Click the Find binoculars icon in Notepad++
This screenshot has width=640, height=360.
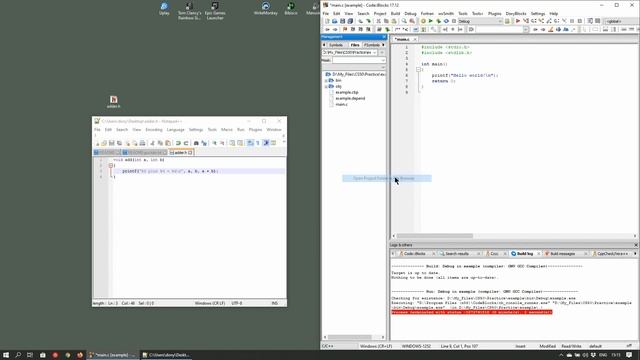[x=196, y=143]
